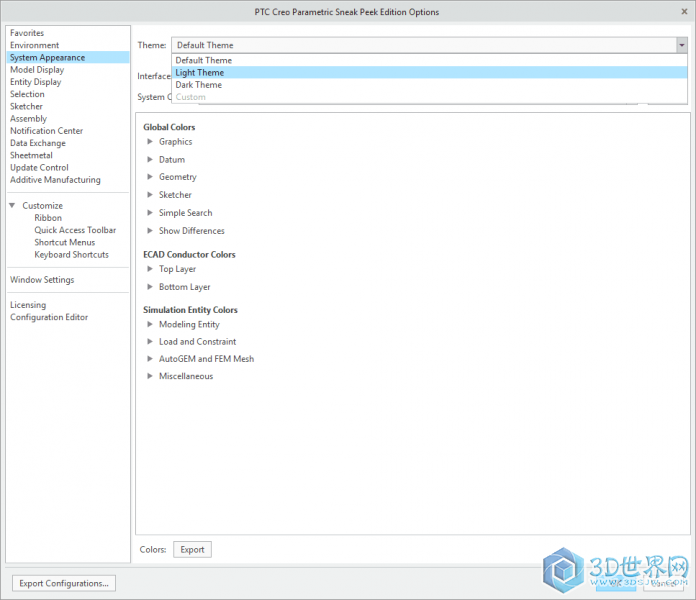
Task: Expand the Graphics color group
Action: tap(150, 142)
